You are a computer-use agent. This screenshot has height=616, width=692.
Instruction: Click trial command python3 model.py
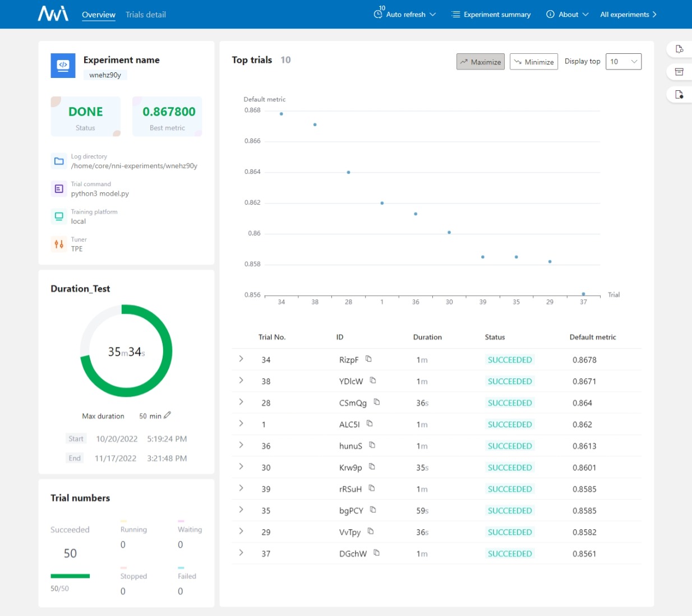click(100, 193)
